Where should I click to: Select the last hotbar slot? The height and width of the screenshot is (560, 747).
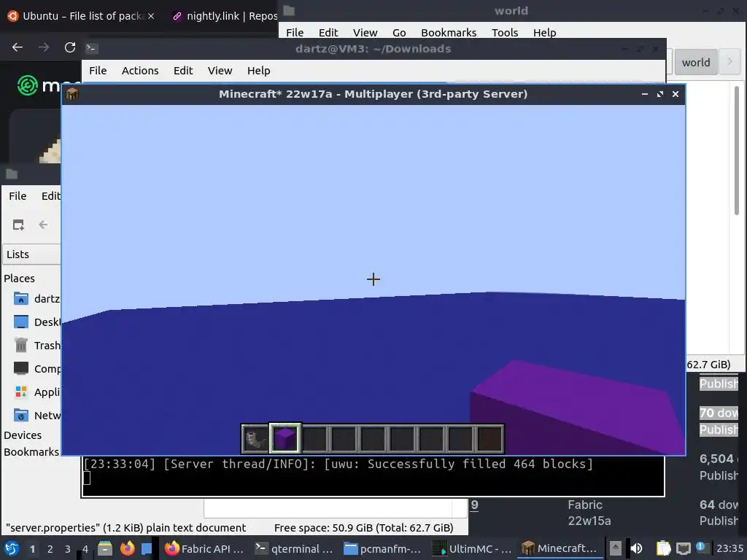point(489,438)
